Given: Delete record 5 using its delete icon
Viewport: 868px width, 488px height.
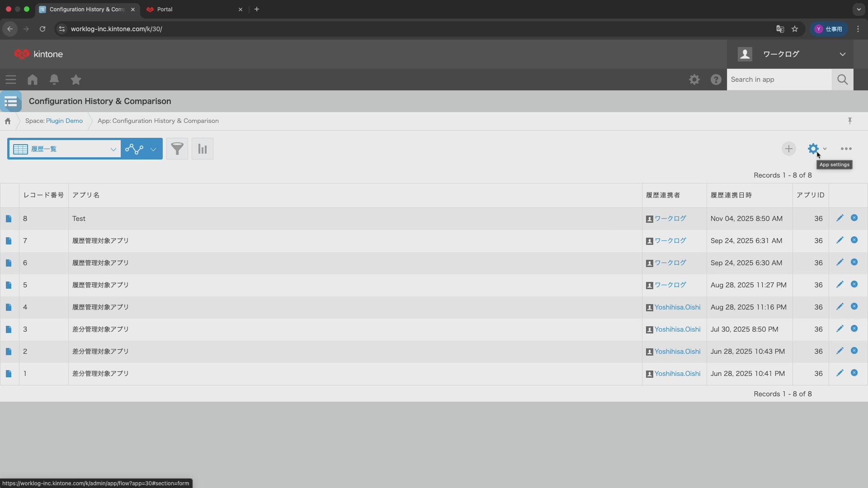Looking at the screenshot, I should [x=854, y=285].
